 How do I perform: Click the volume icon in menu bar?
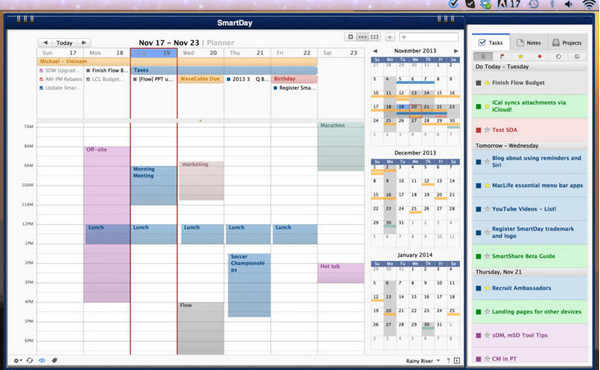[x=569, y=4]
